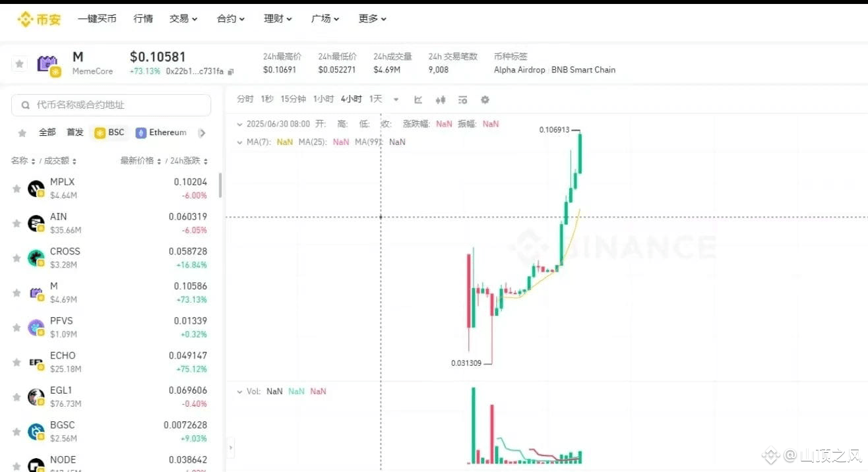Viewport: 868px width, 472px height.
Task: Click the M token logo in list
Action: pyautogui.click(x=36, y=293)
